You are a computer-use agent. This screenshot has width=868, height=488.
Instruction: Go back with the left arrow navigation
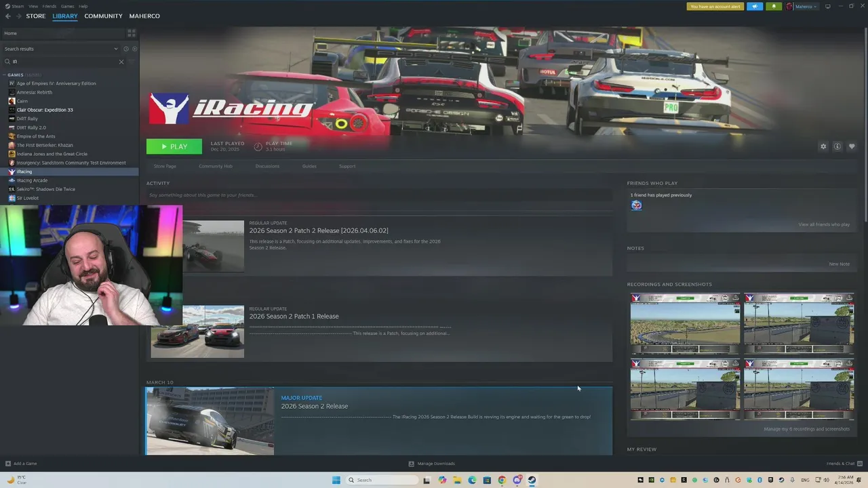point(8,16)
